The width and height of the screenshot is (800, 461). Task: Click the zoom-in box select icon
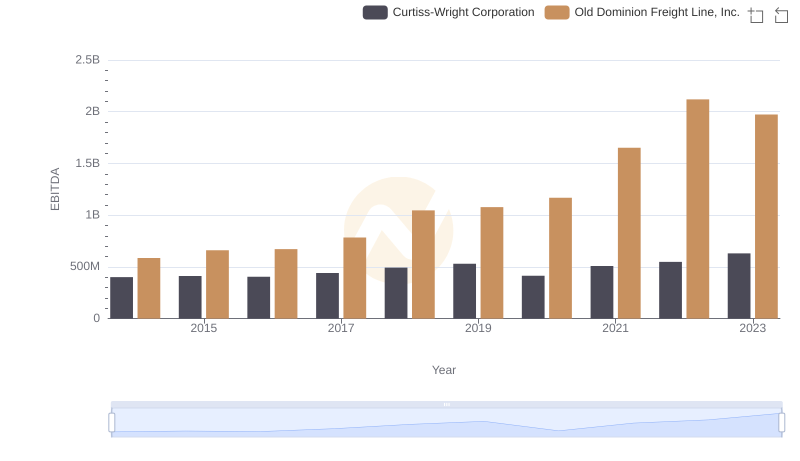[756, 15]
